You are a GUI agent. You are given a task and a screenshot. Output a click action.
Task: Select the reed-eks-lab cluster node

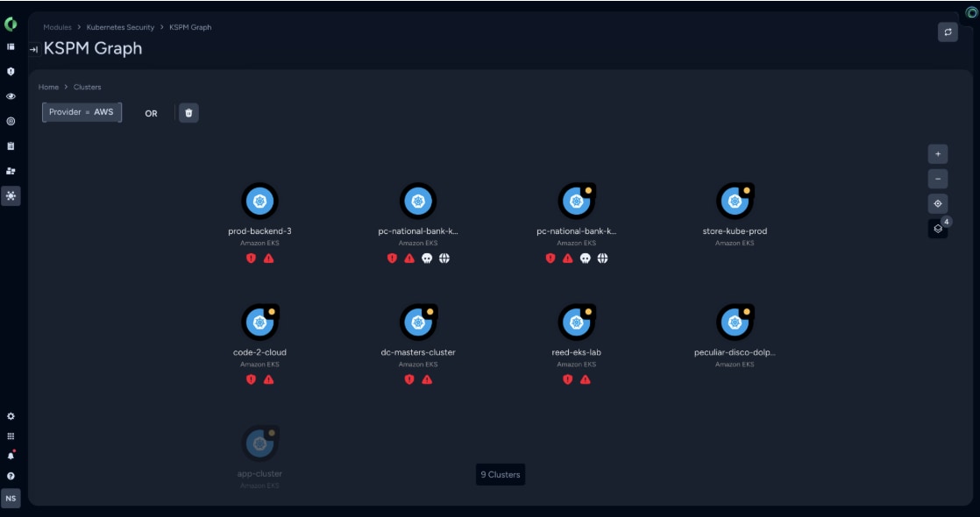tap(576, 322)
